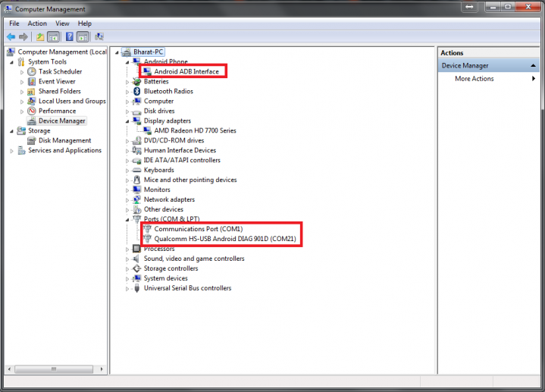Select IDE ATA/ATAPI controllers category
This screenshot has width=545, height=392.
tap(182, 160)
